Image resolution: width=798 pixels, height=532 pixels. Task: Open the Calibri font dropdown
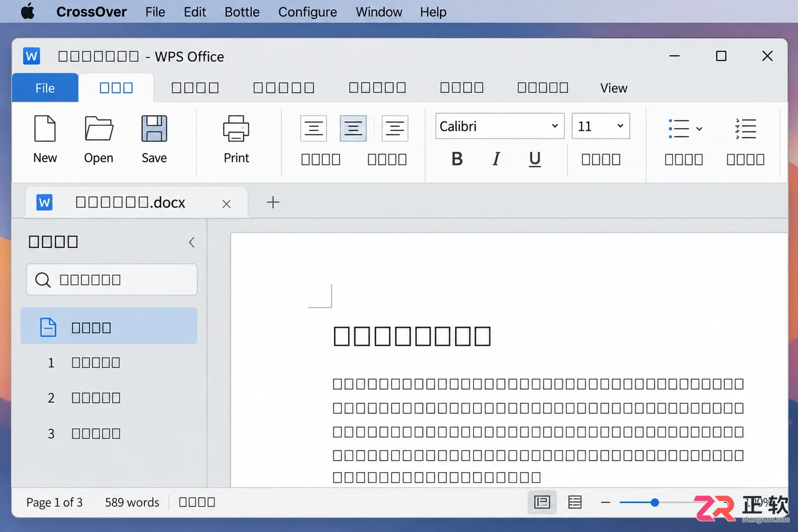click(x=500, y=126)
